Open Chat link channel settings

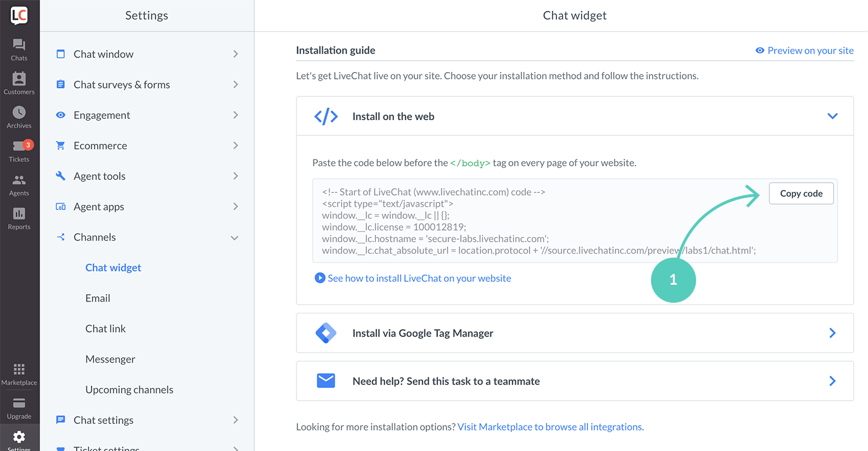[x=105, y=329]
